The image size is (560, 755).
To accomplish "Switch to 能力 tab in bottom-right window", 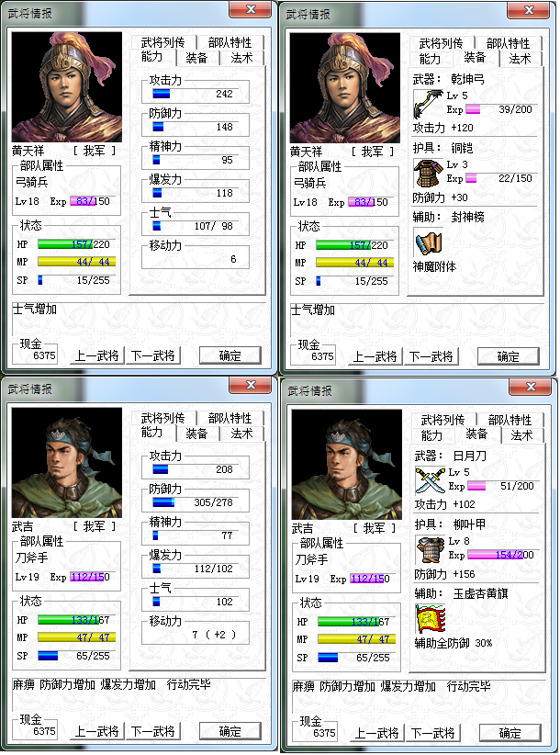I will coord(431,435).
